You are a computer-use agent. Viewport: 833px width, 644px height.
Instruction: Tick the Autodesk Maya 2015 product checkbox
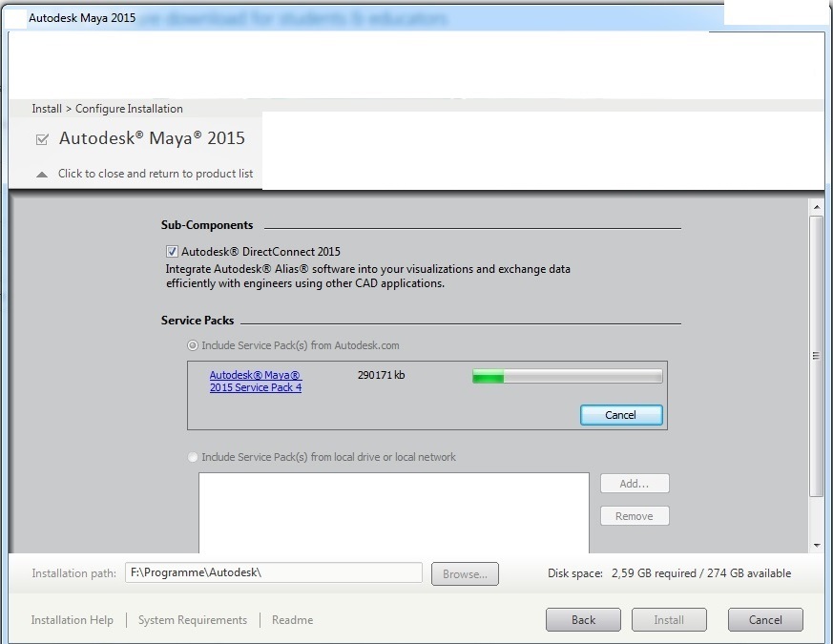coord(42,139)
